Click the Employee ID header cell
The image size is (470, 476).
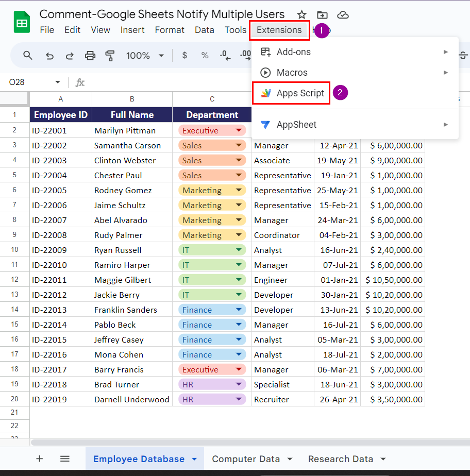click(61, 115)
